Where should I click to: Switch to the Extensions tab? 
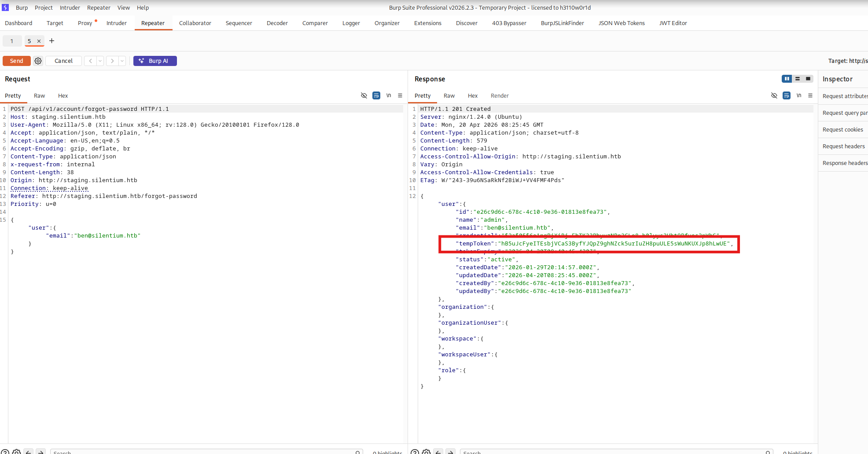428,23
